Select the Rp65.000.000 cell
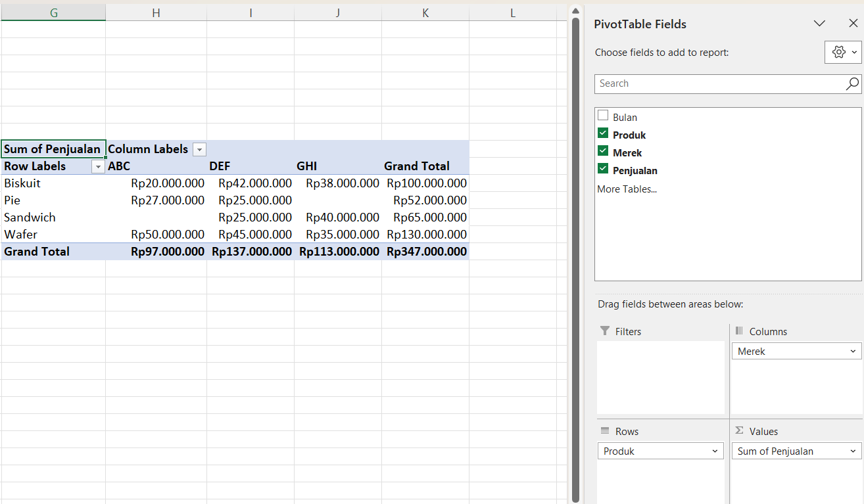This screenshot has width=864, height=504. pyautogui.click(x=425, y=218)
